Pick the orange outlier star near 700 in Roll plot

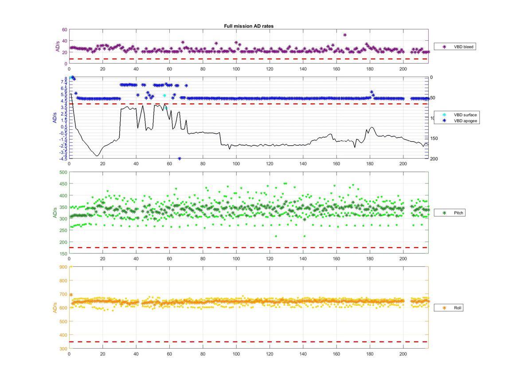pyautogui.click(x=71, y=295)
